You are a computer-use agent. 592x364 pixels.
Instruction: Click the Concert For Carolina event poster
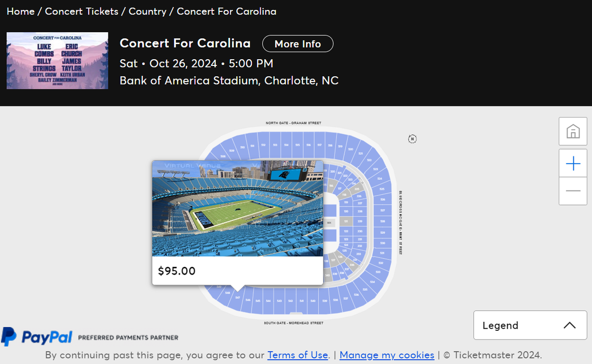point(57,60)
